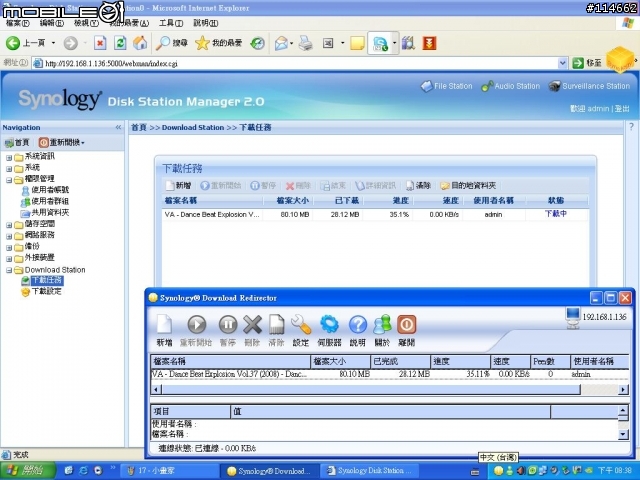Expand the 網路服務 tree node
Image resolution: width=640 pixels, height=480 pixels.
tap(9, 236)
